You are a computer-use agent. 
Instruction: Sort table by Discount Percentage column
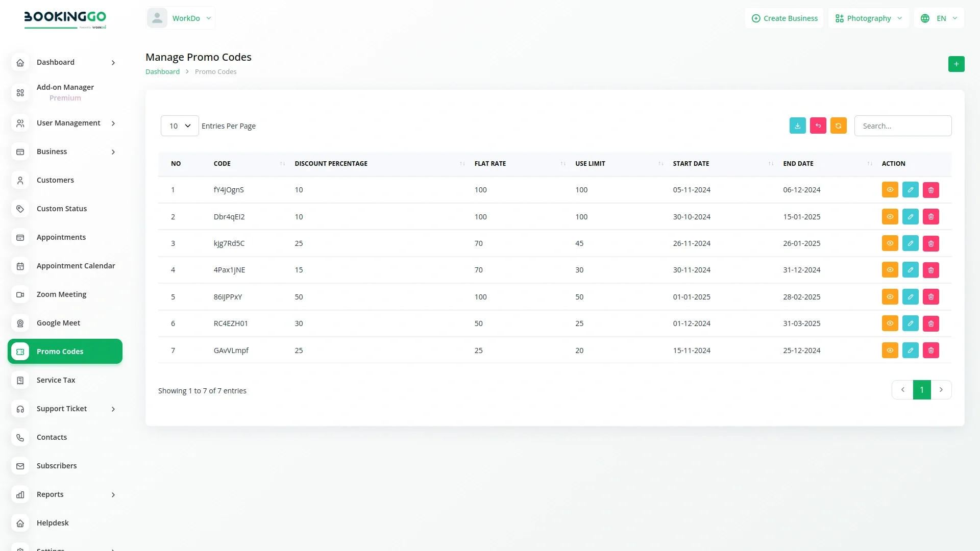(331, 164)
